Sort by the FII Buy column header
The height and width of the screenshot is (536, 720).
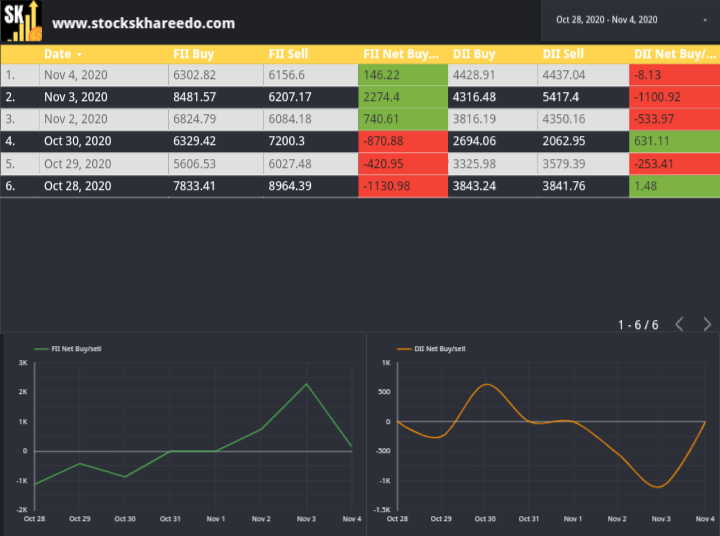coord(193,54)
